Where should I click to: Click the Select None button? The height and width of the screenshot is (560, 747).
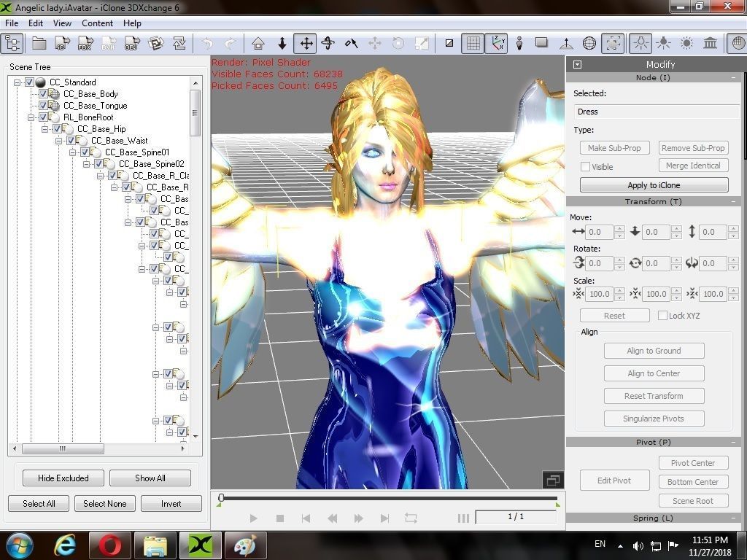click(x=105, y=503)
